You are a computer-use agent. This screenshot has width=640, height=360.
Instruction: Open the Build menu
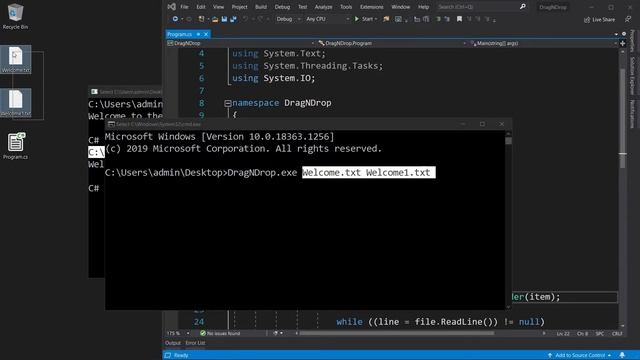pos(260,7)
